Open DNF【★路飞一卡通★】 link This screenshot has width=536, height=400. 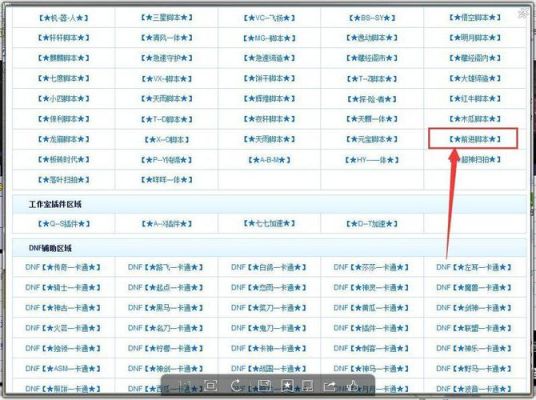click(x=166, y=267)
